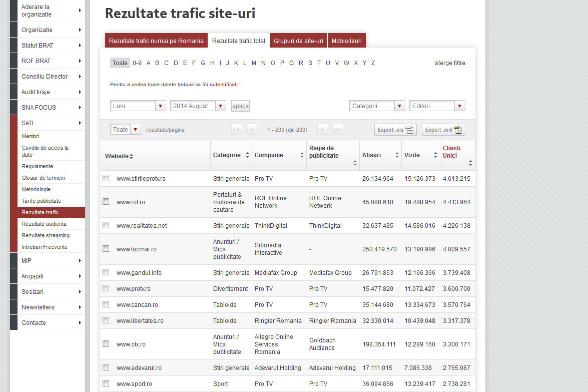Click the sterge filtre link
The width and height of the screenshot is (588, 392).
tap(449, 63)
